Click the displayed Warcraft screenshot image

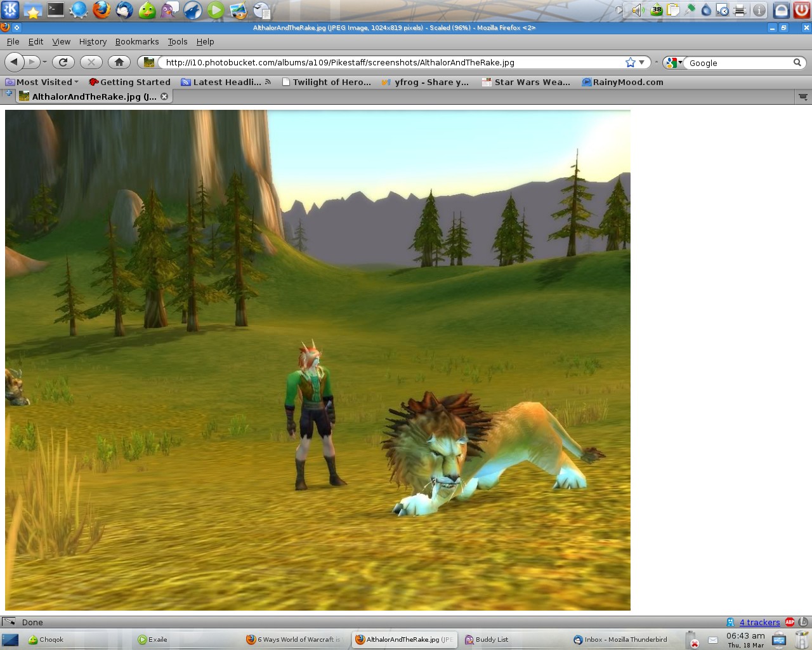point(318,360)
